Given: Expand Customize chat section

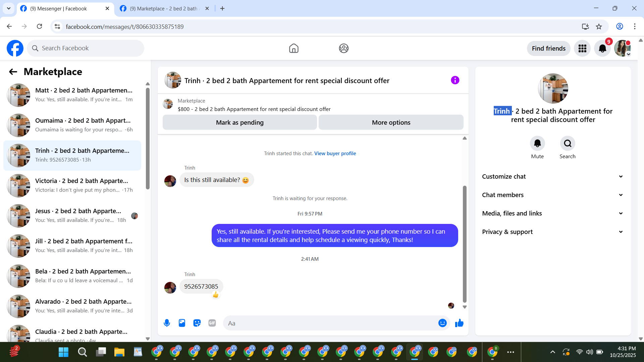Looking at the screenshot, I should (553, 177).
